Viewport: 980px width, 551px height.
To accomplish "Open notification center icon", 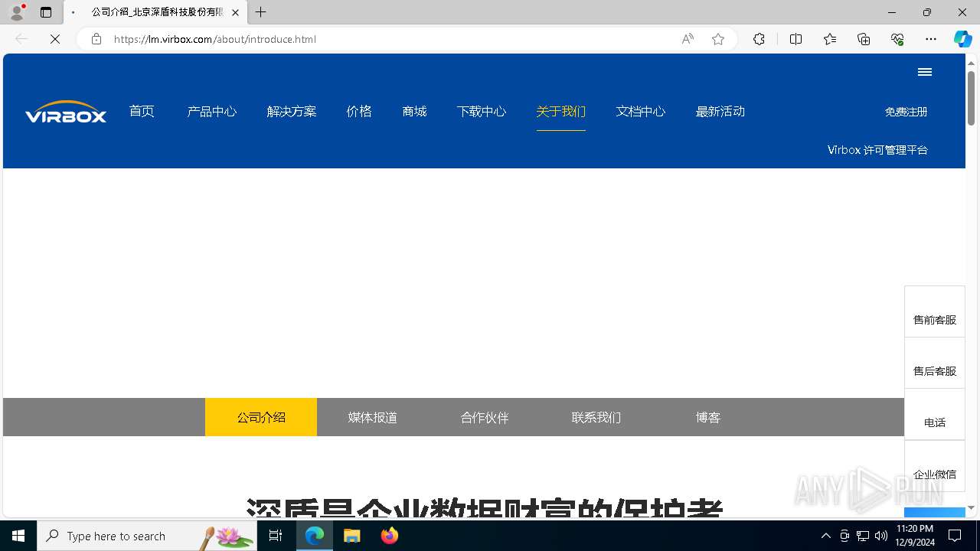I will pyautogui.click(x=955, y=536).
